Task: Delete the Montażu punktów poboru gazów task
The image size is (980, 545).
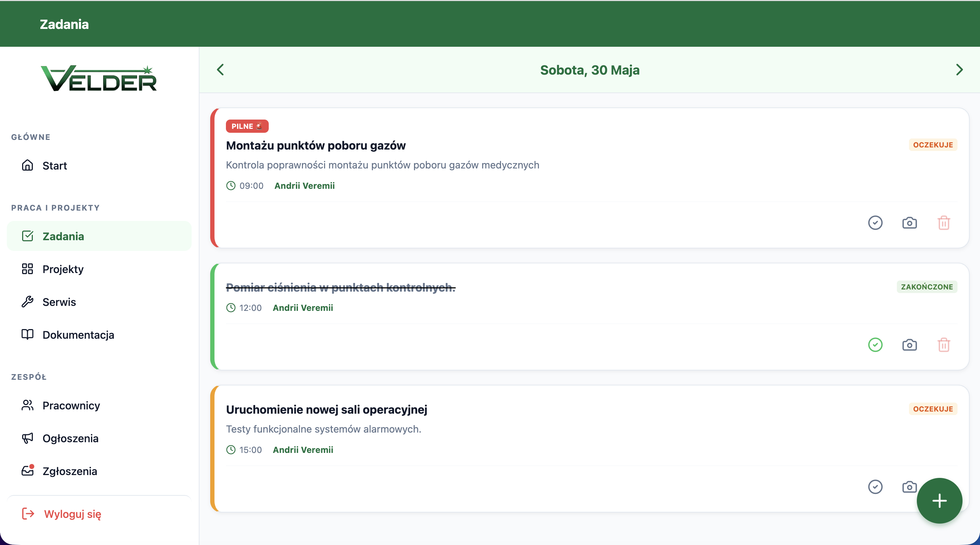Action: click(944, 223)
